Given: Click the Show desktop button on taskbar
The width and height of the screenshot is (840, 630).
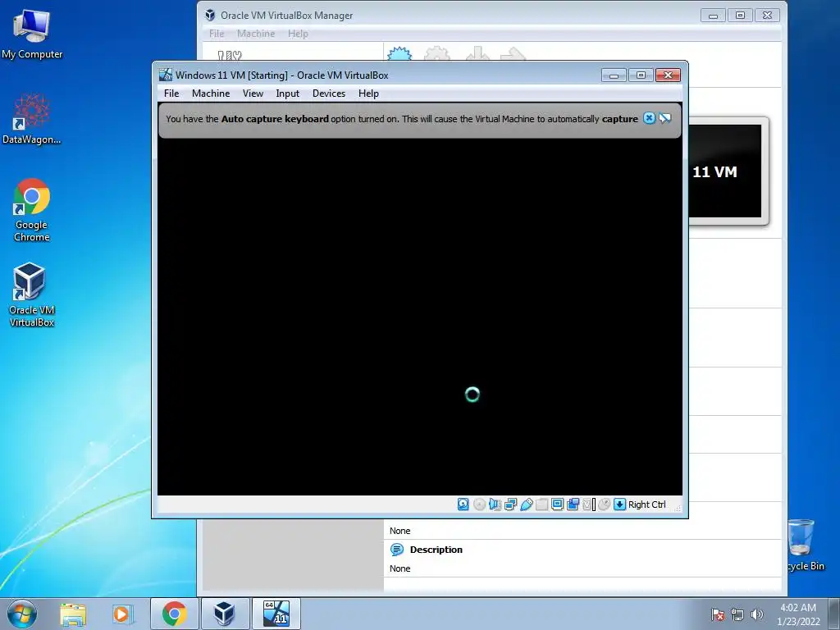Looking at the screenshot, I should tap(834, 614).
